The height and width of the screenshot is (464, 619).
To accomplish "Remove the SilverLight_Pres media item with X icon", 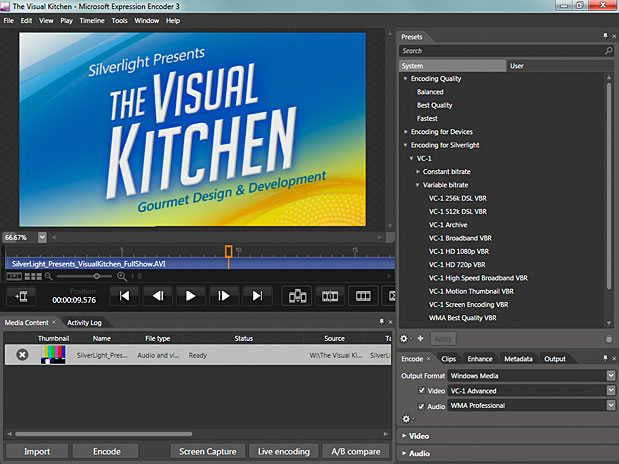I will (22, 355).
